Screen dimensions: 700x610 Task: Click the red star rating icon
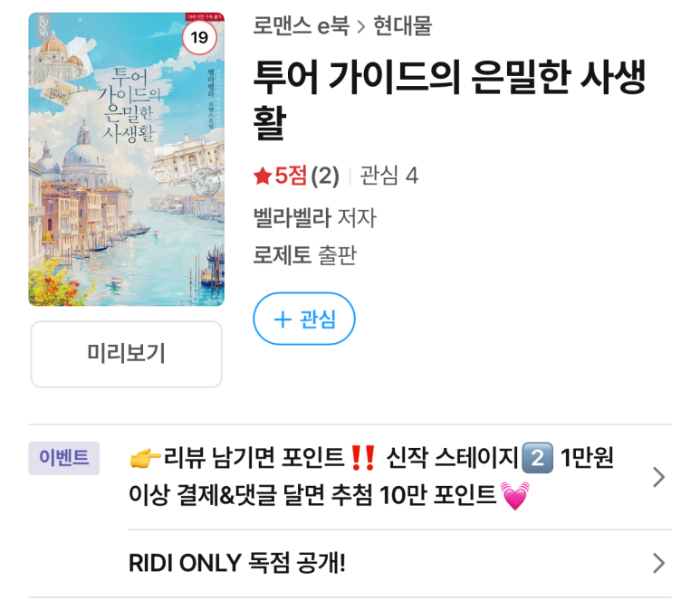point(263,176)
